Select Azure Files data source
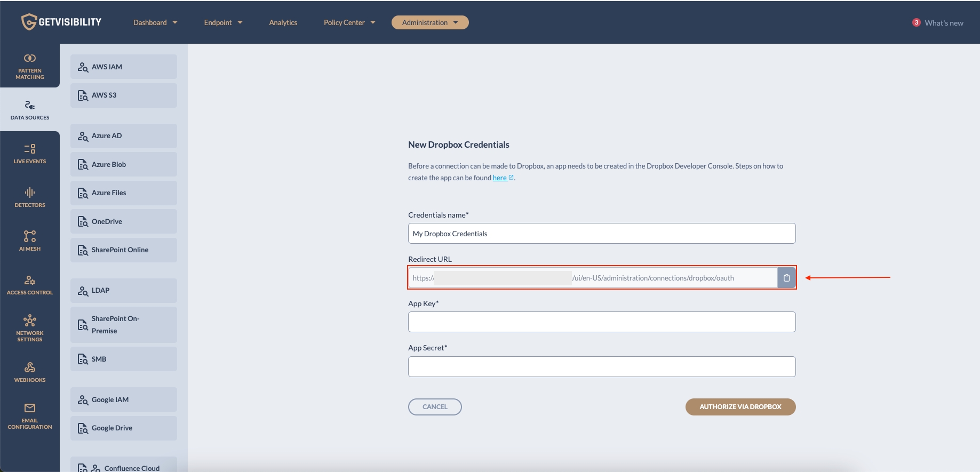The width and height of the screenshot is (980, 472). tap(124, 193)
